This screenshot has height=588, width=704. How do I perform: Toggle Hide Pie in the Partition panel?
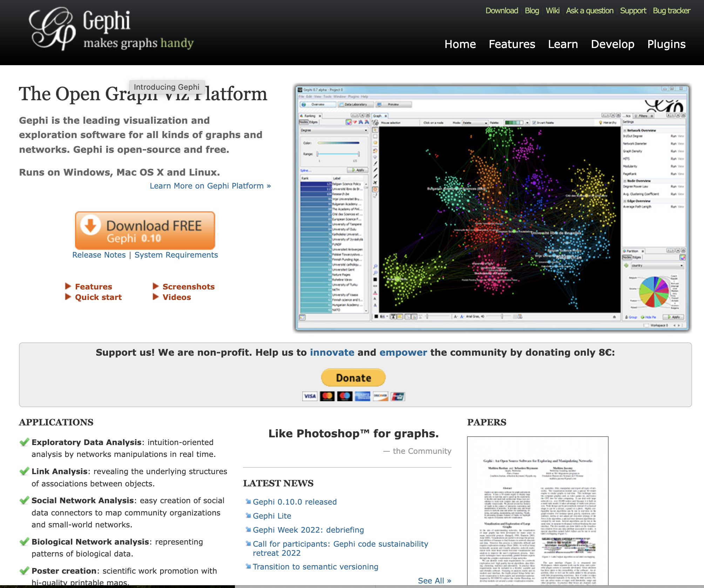click(x=651, y=317)
